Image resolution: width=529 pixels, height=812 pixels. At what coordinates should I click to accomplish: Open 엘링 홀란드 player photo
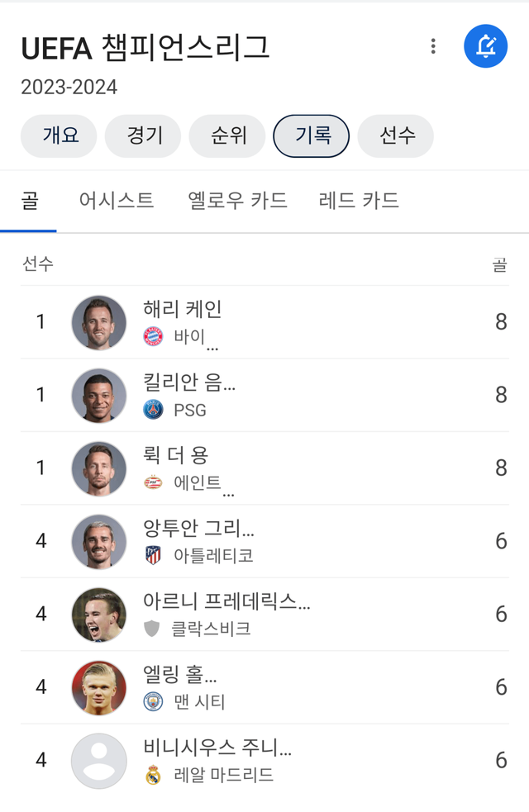coord(99,687)
